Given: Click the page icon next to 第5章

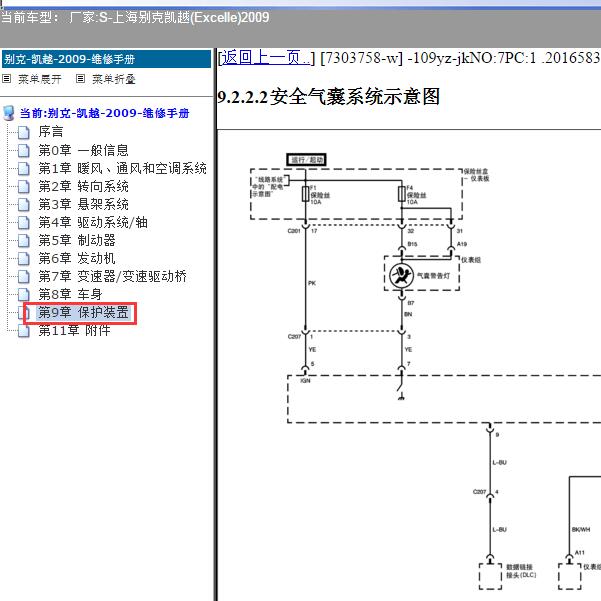Looking at the screenshot, I should pyautogui.click(x=24, y=241).
